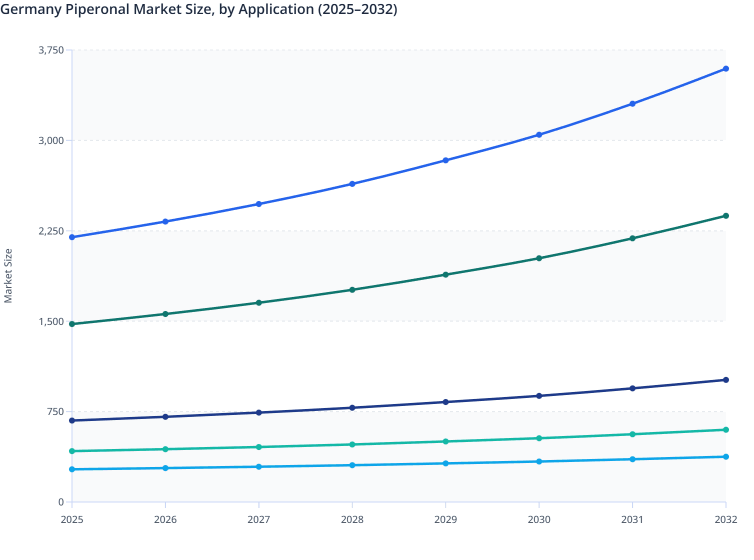The height and width of the screenshot is (560, 754).
Task: Click the chart title text
Action: [x=200, y=9]
